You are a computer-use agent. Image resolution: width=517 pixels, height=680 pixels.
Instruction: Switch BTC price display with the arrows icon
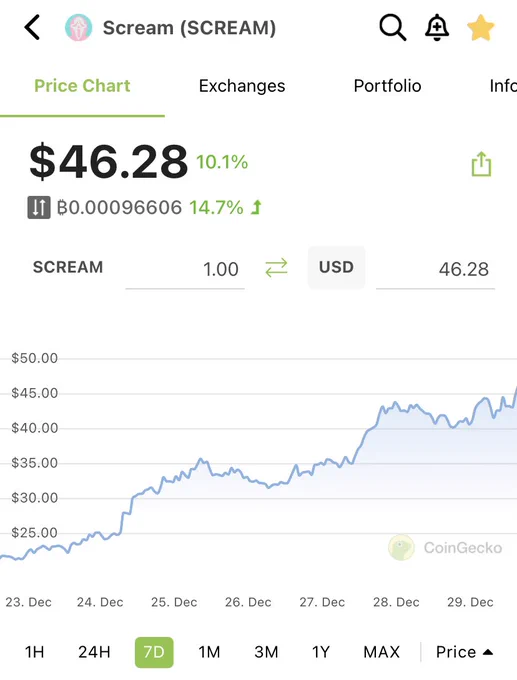[39, 207]
